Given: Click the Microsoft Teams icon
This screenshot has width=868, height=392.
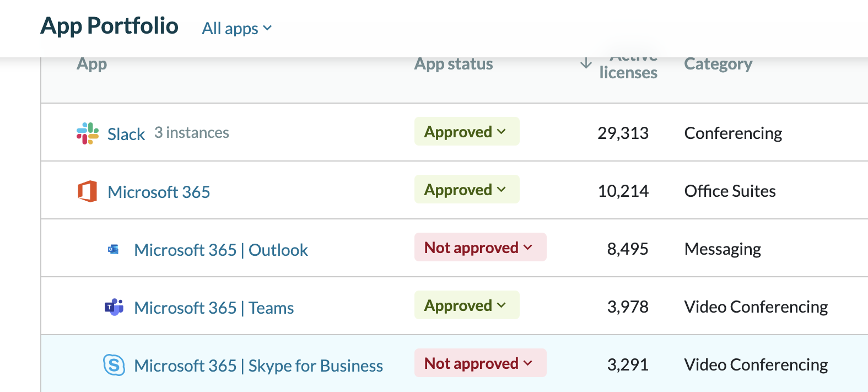Looking at the screenshot, I should click(114, 307).
